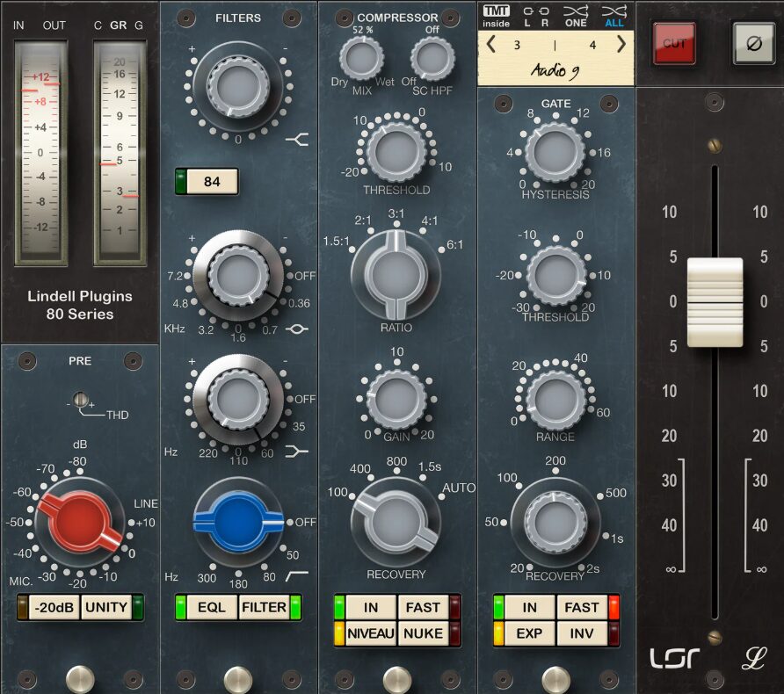Go to previous channel with left chevron
Screen dimensions: 784x694
pyautogui.click(x=490, y=45)
